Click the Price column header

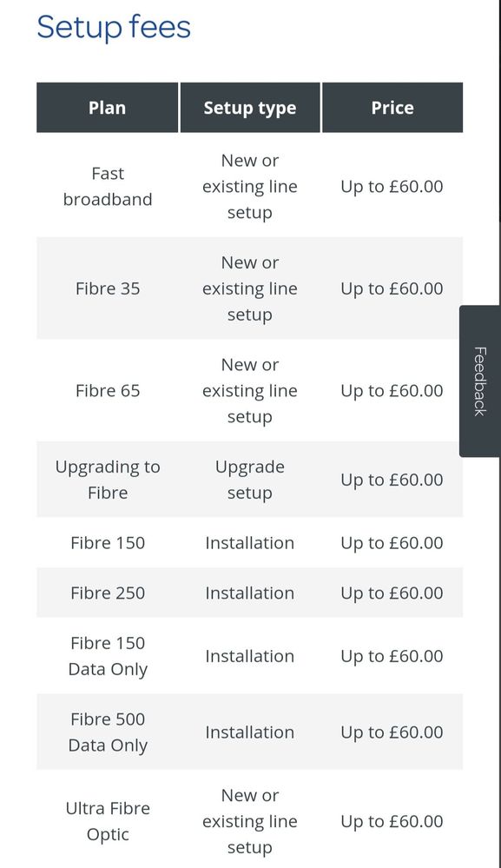[392, 108]
